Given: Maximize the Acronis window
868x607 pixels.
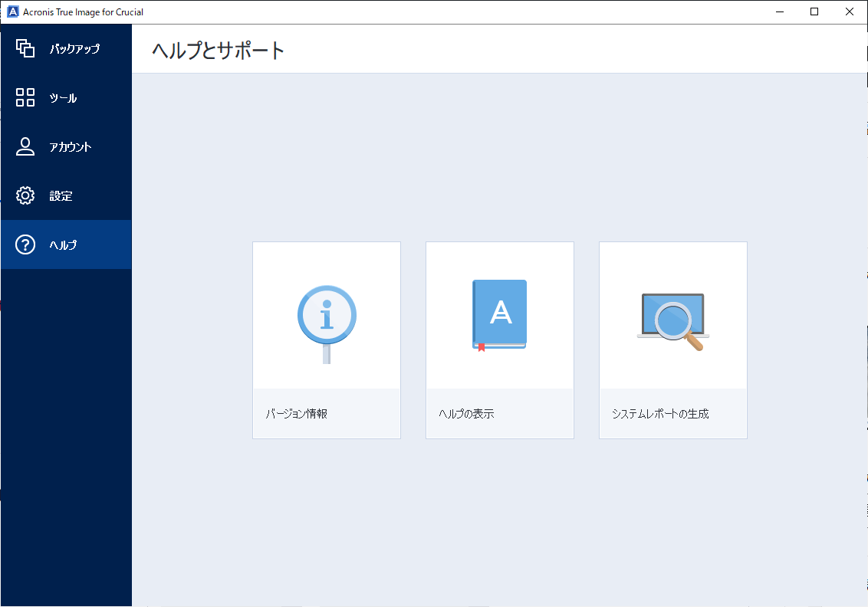Looking at the screenshot, I should 814,11.
